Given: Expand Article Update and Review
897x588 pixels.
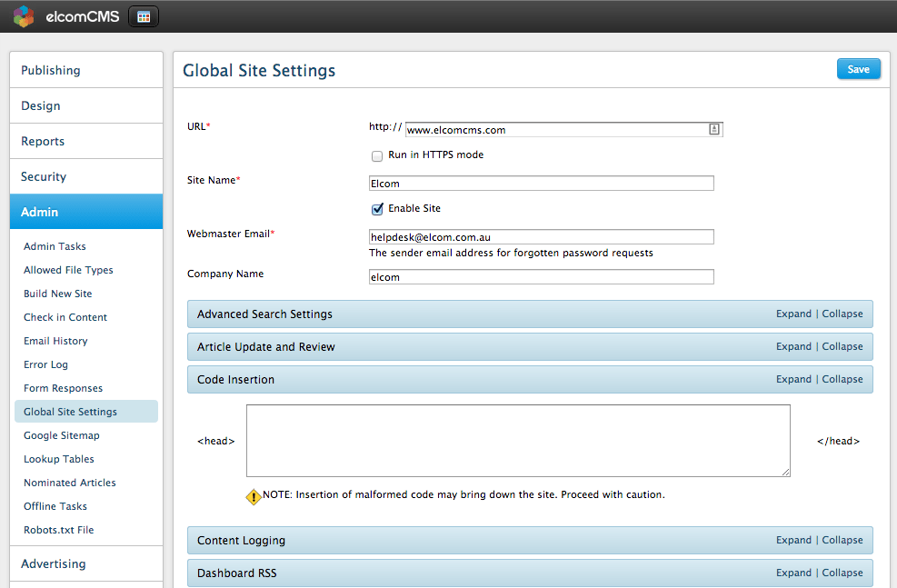Looking at the screenshot, I should (x=792, y=346).
